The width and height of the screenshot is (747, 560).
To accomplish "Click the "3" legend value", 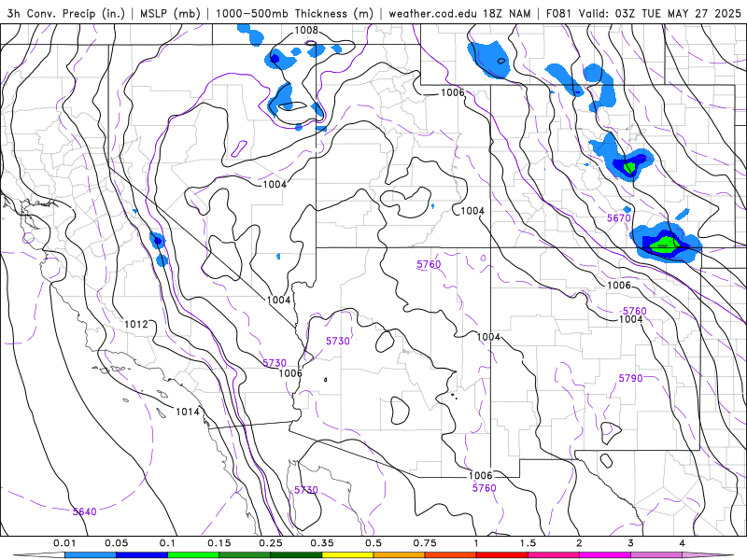I will click(x=631, y=543).
